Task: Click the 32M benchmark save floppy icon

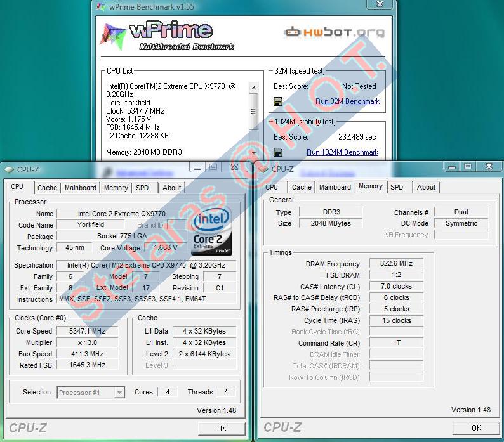Action: coord(278,101)
